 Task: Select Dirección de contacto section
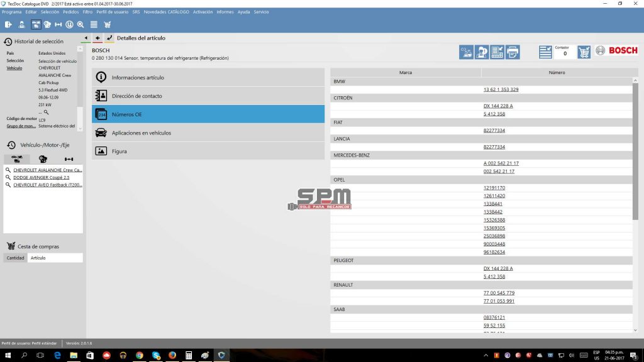pyautogui.click(x=208, y=96)
